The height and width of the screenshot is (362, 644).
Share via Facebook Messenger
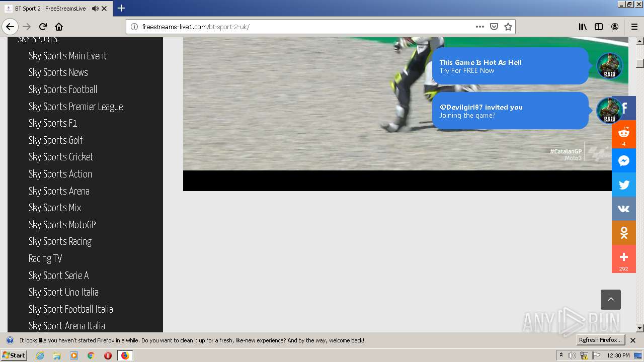[624, 161]
